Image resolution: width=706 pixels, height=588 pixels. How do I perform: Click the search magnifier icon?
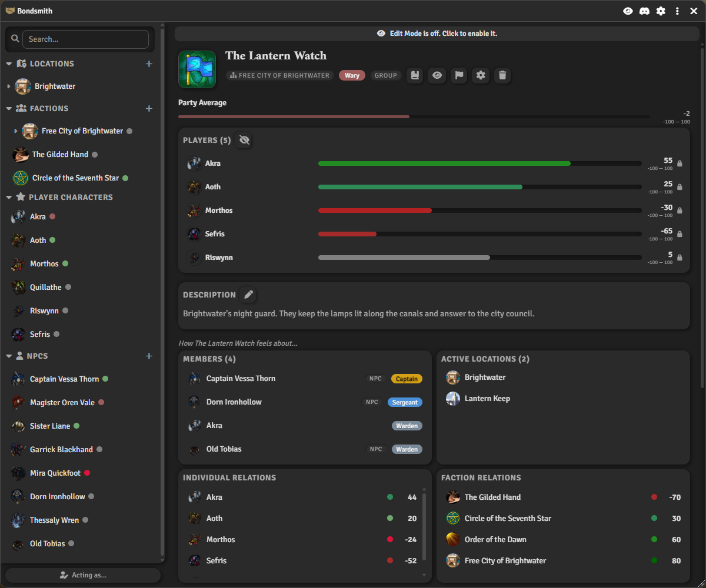click(x=15, y=39)
